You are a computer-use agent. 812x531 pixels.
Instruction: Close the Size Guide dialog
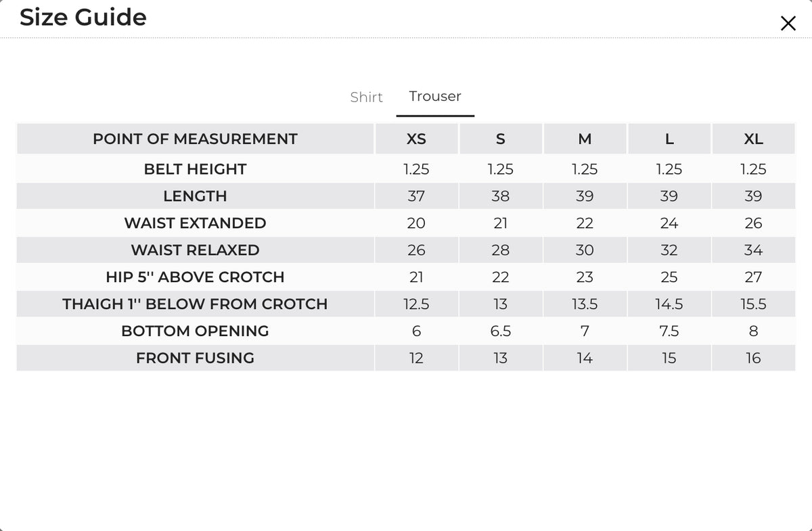pos(788,24)
